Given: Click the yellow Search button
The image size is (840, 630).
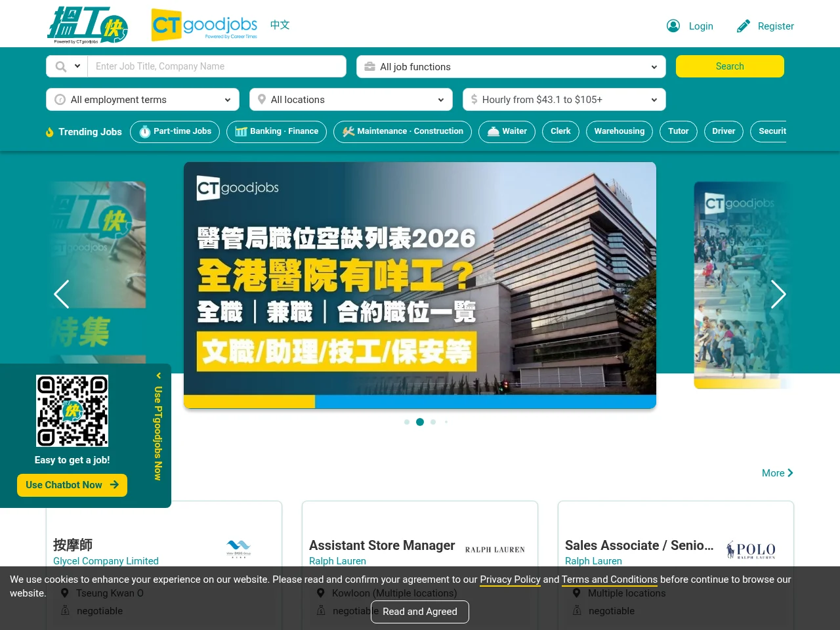Looking at the screenshot, I should [730, 66].
